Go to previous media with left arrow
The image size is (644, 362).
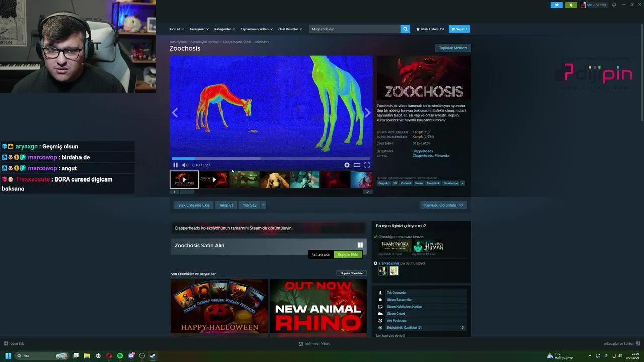pos(175,113)
